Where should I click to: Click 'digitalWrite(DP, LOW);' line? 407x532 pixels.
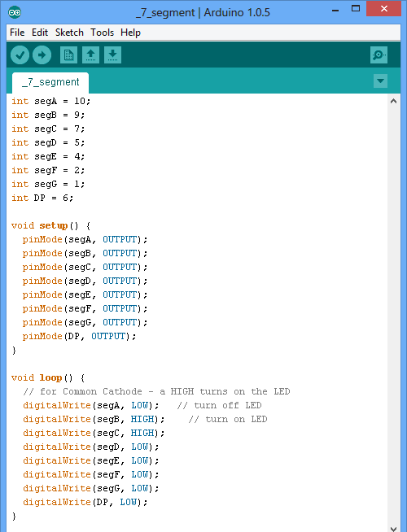click(x=85, y=502)
